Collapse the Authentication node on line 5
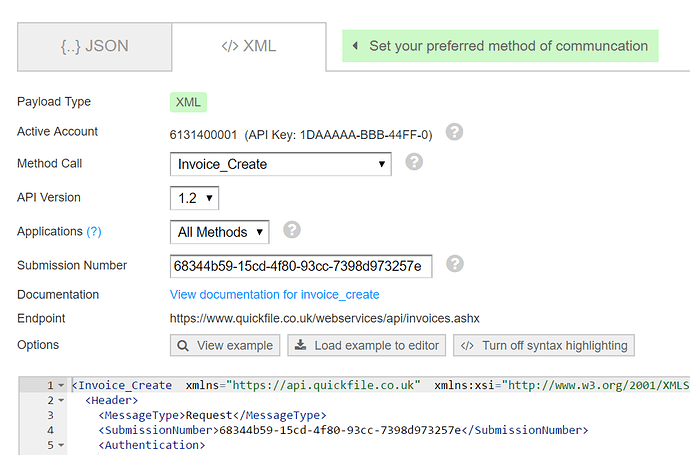Image resolution: width=690 pixels, height=455 pixels. click(60, 445)
